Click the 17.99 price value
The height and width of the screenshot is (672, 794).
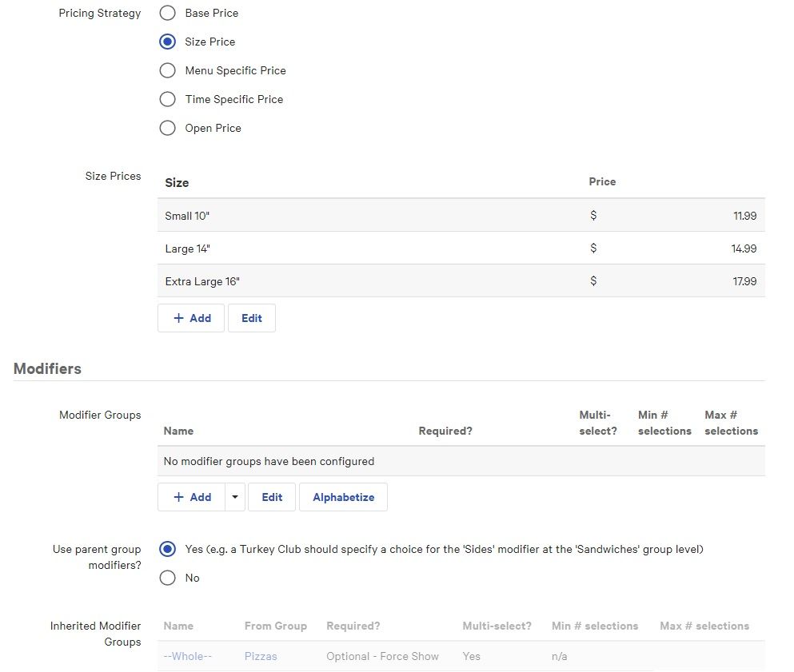(x=744, y=281)
